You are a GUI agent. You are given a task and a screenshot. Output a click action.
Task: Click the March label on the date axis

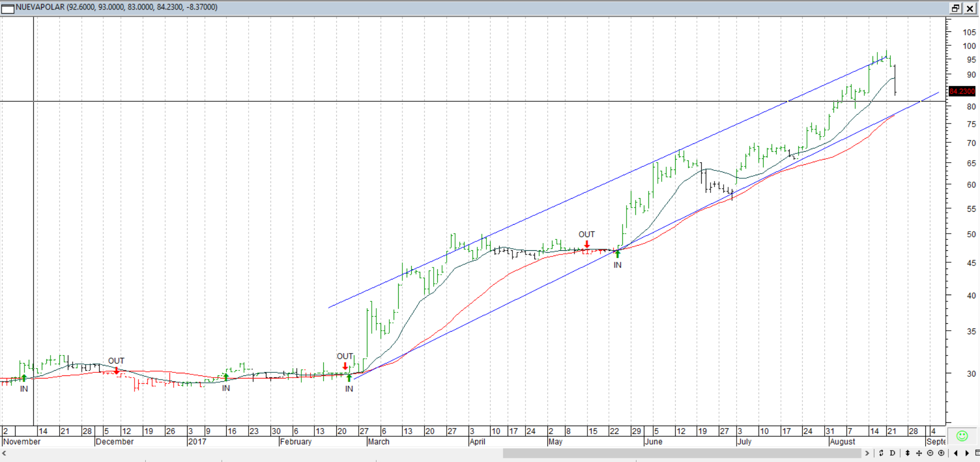coord(378,442)
